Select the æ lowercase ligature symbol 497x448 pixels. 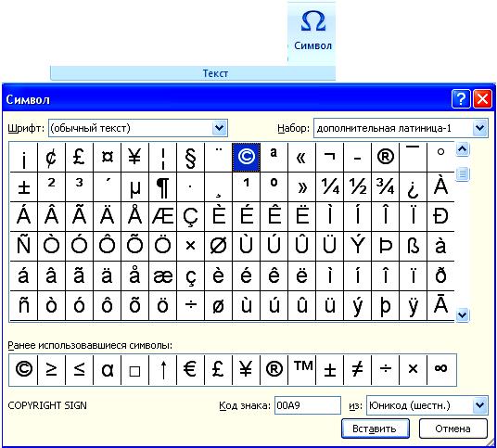coord(162,276)
